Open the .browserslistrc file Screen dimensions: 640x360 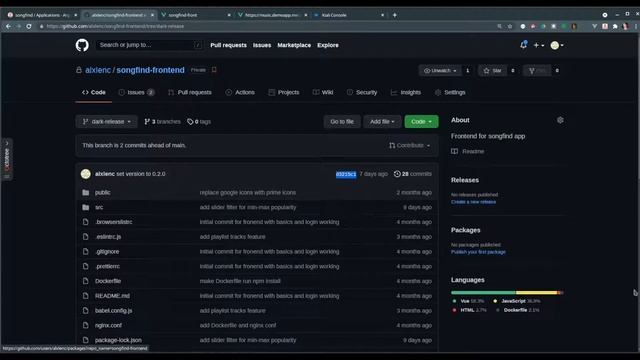pos(113,222)
